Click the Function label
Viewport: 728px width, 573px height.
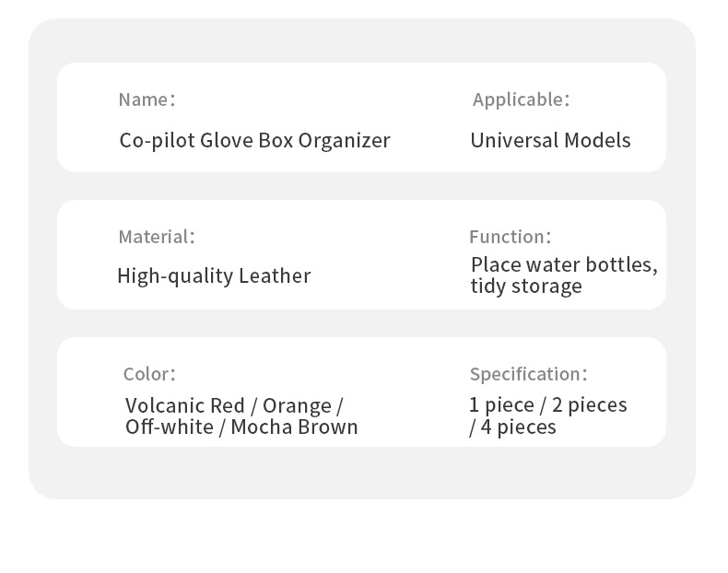(x=510, y=237)
